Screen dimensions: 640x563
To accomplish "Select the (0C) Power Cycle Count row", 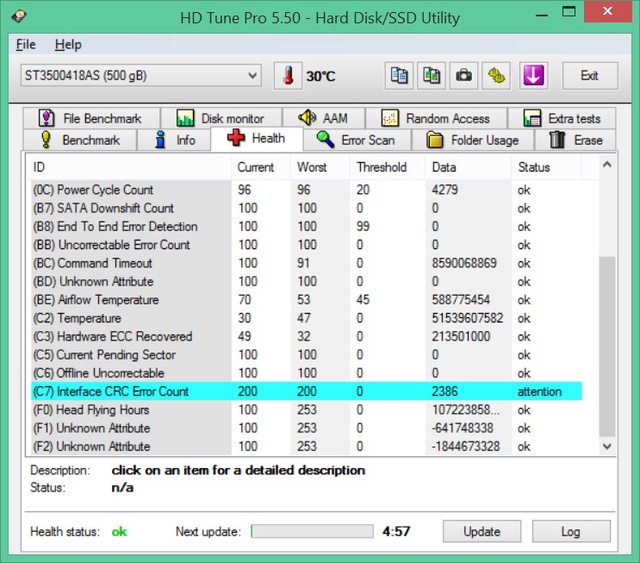I will [306, 190].
